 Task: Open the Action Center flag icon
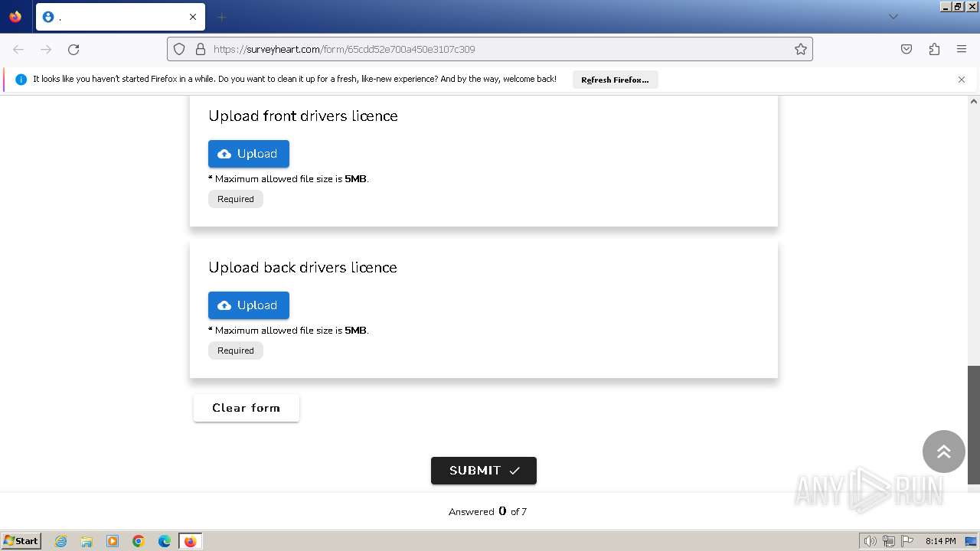(907, 541)
